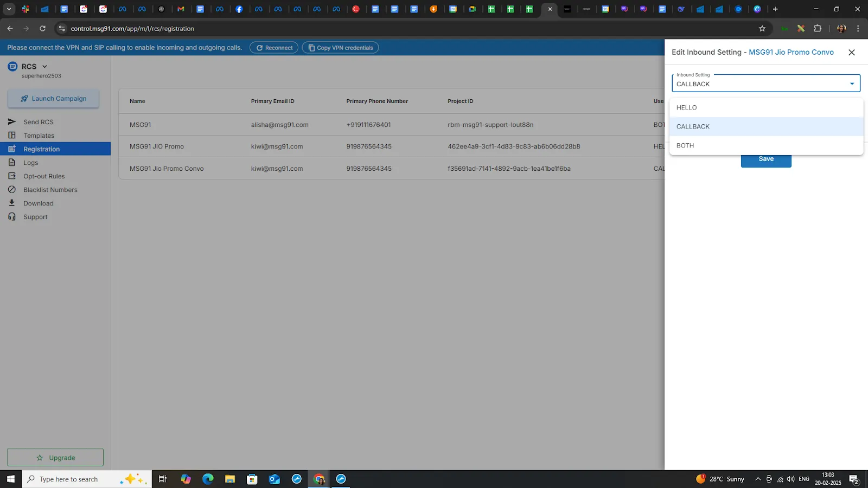Click the Send RCS paper-plane icon
This screenshot has width=868, height=488.
point(12,121)
